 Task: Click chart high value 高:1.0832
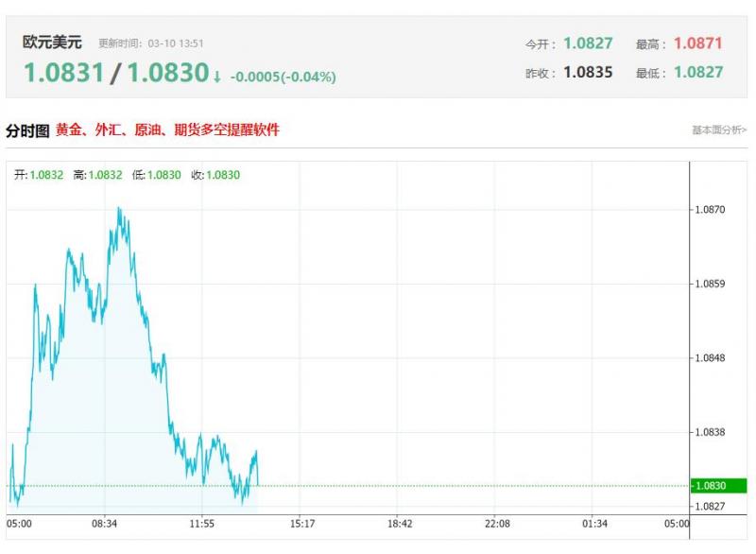point(98,175)
